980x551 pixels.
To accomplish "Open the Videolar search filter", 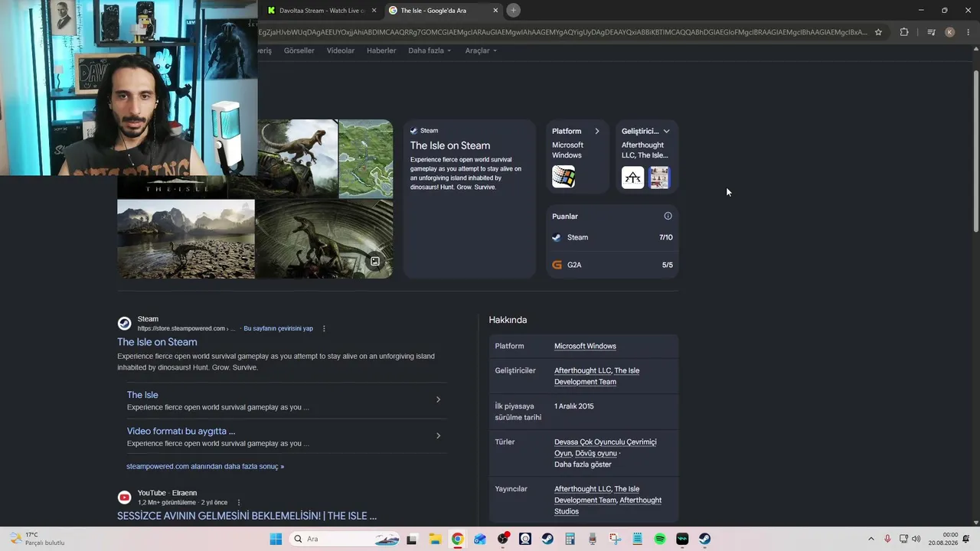I will point(341,51).
